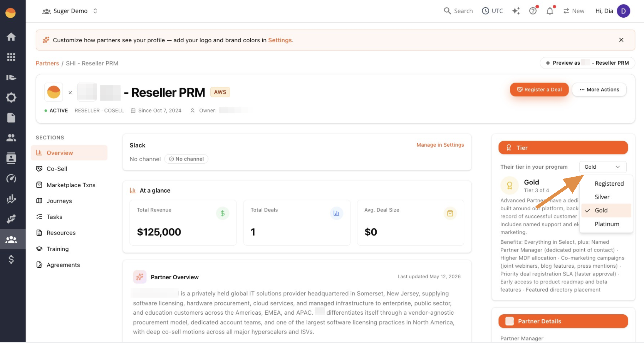
Task: Click the Suger logo in partner header
Action: point(54,92)
